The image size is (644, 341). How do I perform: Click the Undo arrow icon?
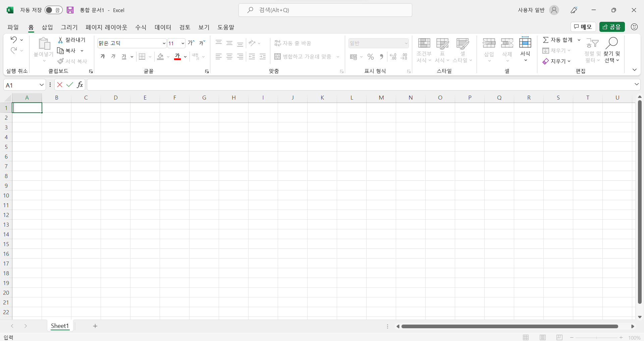coord(13,40)
